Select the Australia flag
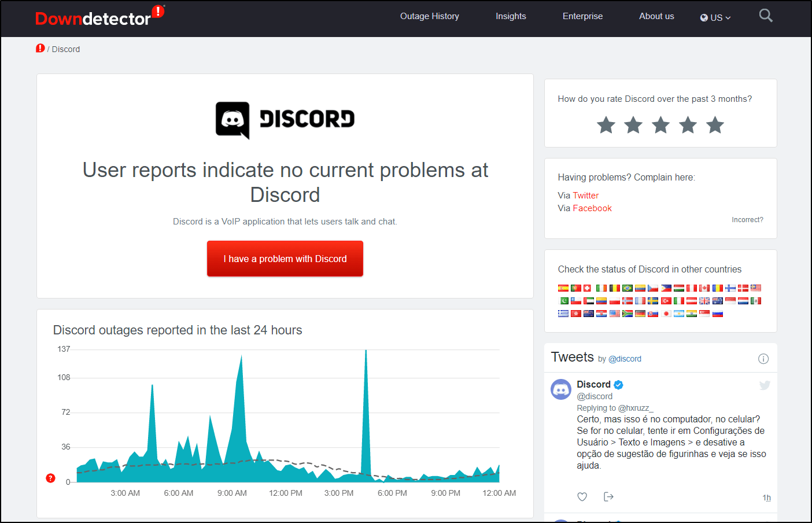812x523 pixels. (x=718, y=301)
